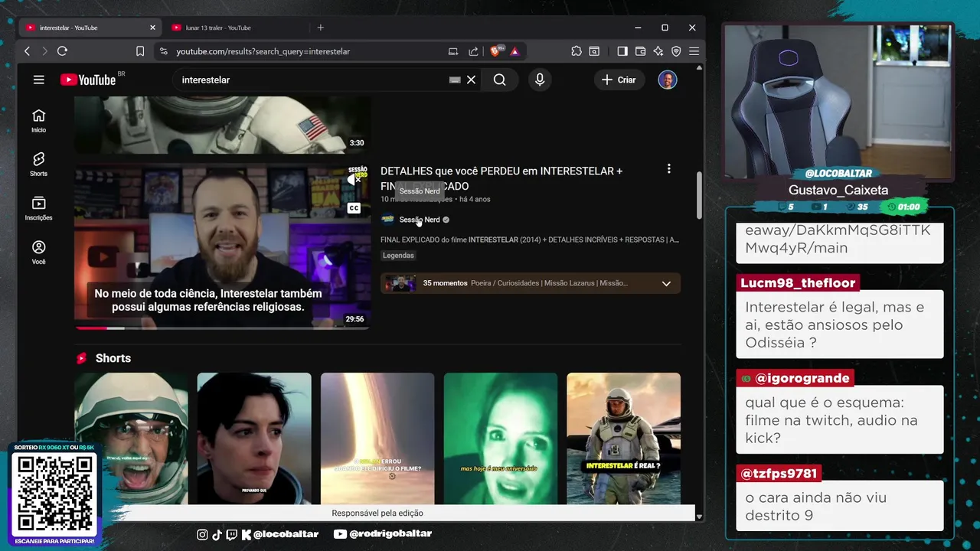The width and height of the screenshot is (980, 551).
Task: Share this page via the share icon
Action: click(473, 51)
